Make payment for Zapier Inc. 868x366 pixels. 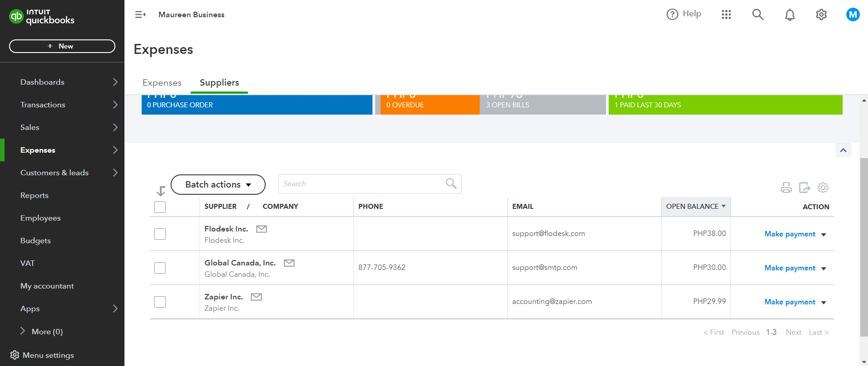[x=790, y=302]
